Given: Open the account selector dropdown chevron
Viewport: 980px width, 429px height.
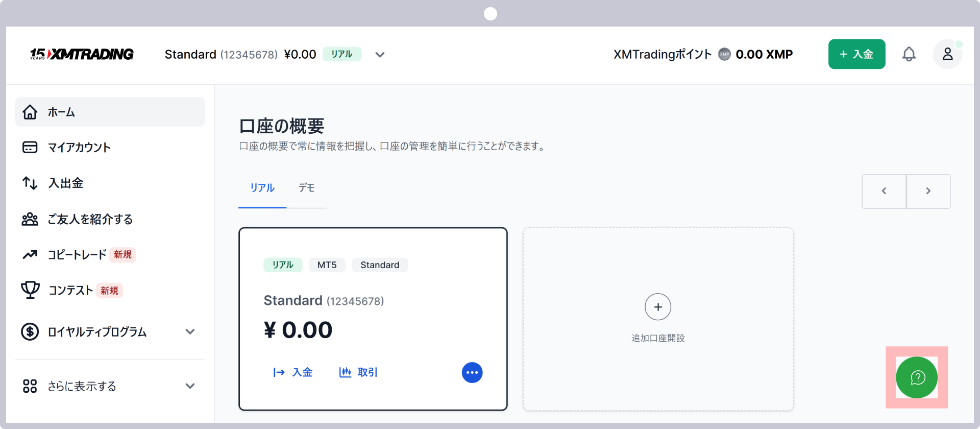Looking at the screenshot, I should pyautogui.click(x=380, y=55).
